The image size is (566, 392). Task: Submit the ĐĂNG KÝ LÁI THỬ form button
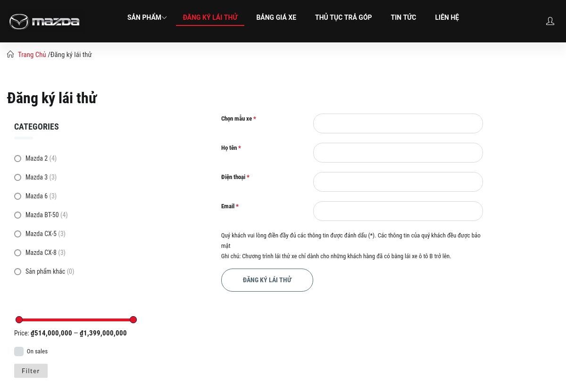click(x=267, y=280)
